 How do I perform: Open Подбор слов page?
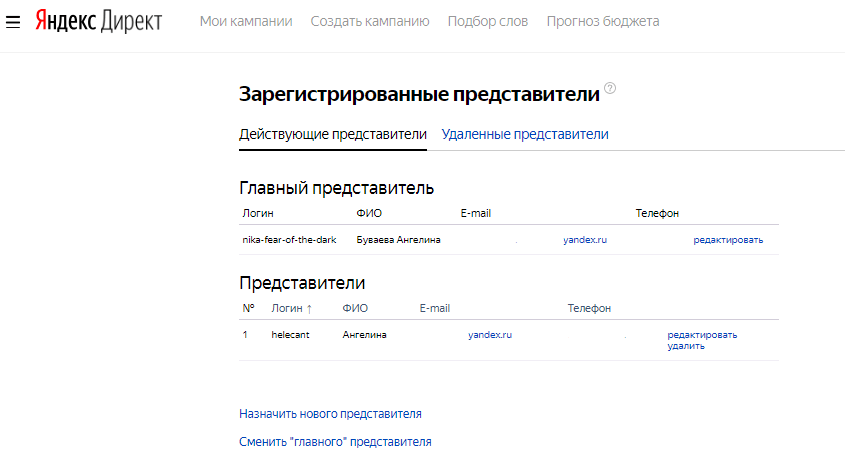click(x=488, y=21)
